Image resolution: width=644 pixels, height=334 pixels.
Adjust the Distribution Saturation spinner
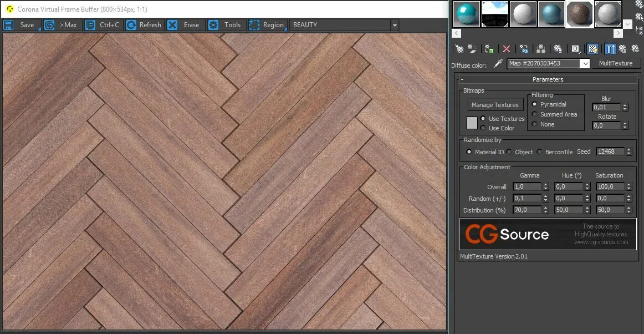(x=629, y=210)
